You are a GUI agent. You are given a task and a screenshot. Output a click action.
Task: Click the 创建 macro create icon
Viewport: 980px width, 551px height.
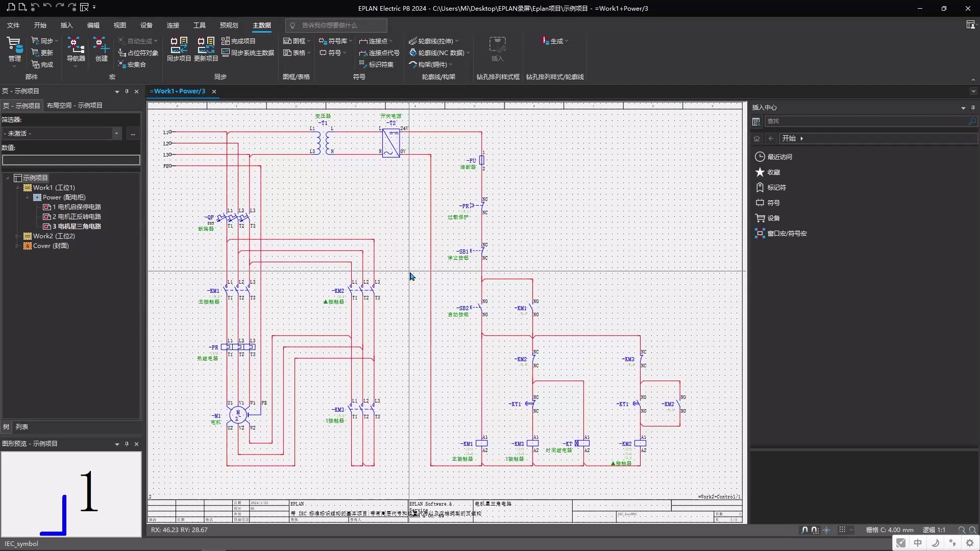[x=101, y=46]
